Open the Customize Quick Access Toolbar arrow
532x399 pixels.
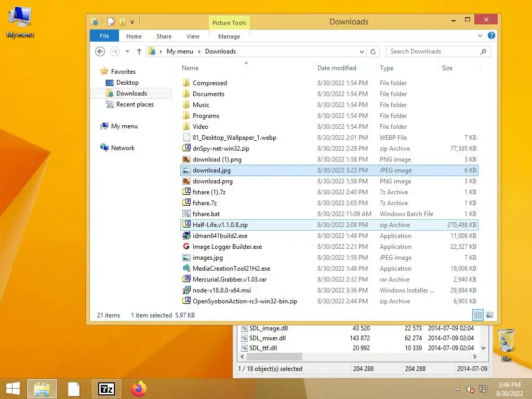(132, 22)
